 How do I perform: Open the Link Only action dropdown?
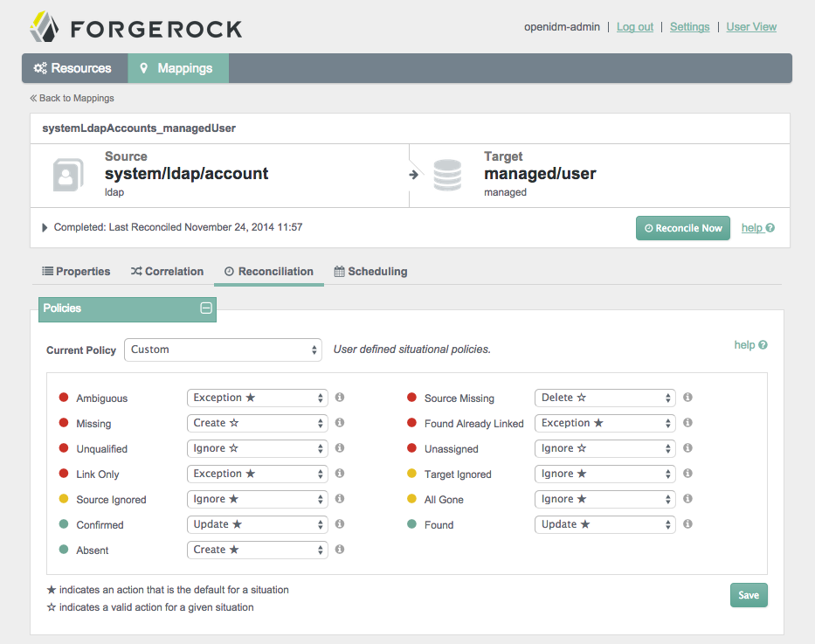tap(258, 474)
